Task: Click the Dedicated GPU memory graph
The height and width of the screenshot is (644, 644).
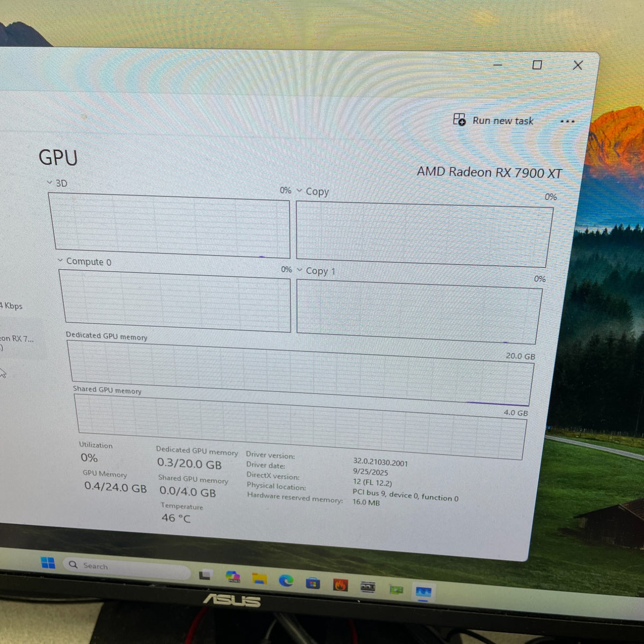Action: pos(301,373)
